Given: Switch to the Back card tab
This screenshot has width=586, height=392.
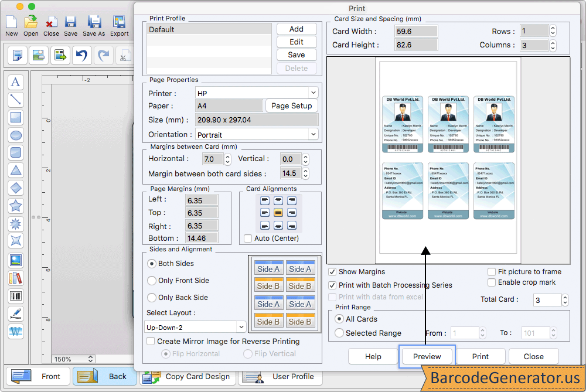Looking at the screenshot, I should (105, 376).
